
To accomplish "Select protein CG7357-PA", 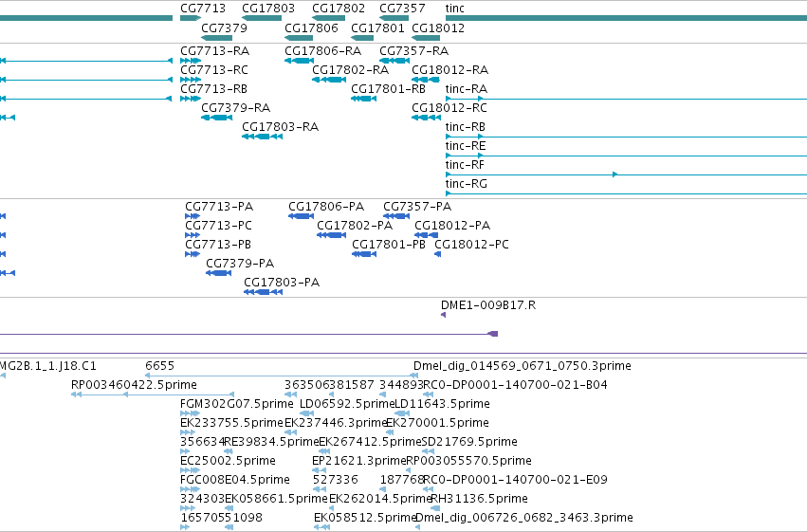I will pos(417,207).
